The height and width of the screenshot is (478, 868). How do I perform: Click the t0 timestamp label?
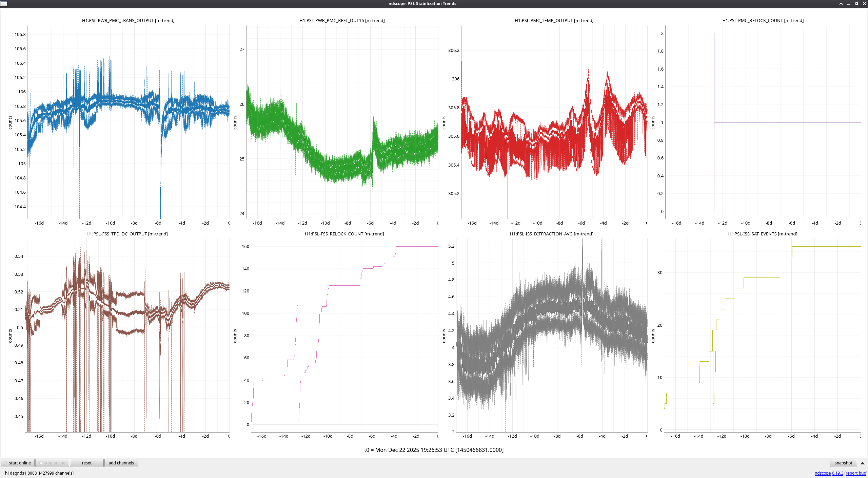434,450
